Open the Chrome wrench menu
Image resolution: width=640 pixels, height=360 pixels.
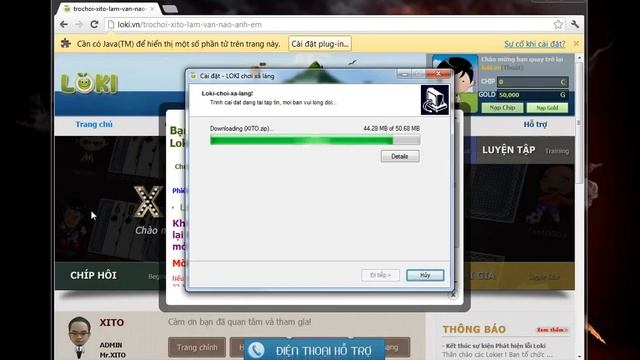point(575,24)
